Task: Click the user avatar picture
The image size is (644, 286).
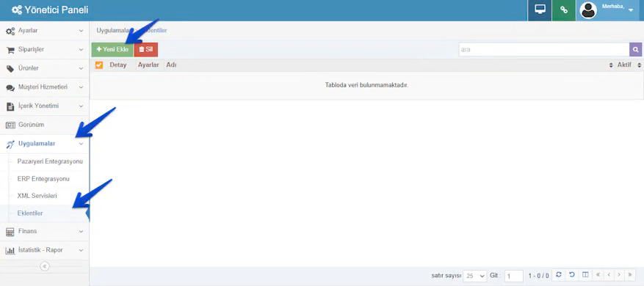Action: click(588, 10)
